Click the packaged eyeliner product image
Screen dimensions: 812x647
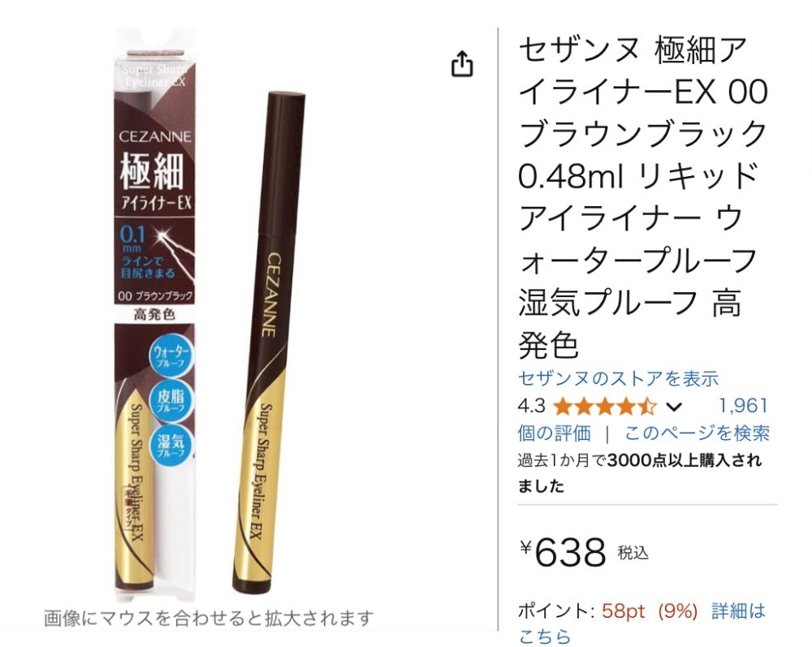pyautogui.click(x=154, y=316)
